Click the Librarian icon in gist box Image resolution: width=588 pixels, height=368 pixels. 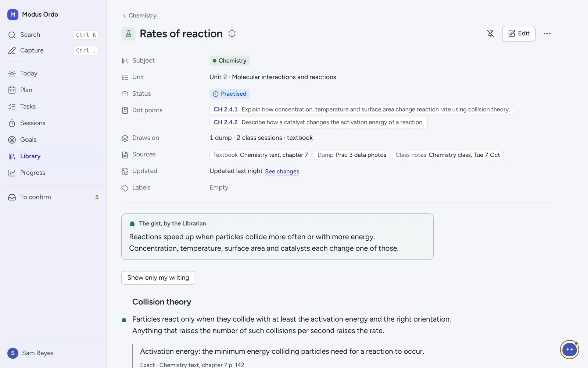coord(132,224)
